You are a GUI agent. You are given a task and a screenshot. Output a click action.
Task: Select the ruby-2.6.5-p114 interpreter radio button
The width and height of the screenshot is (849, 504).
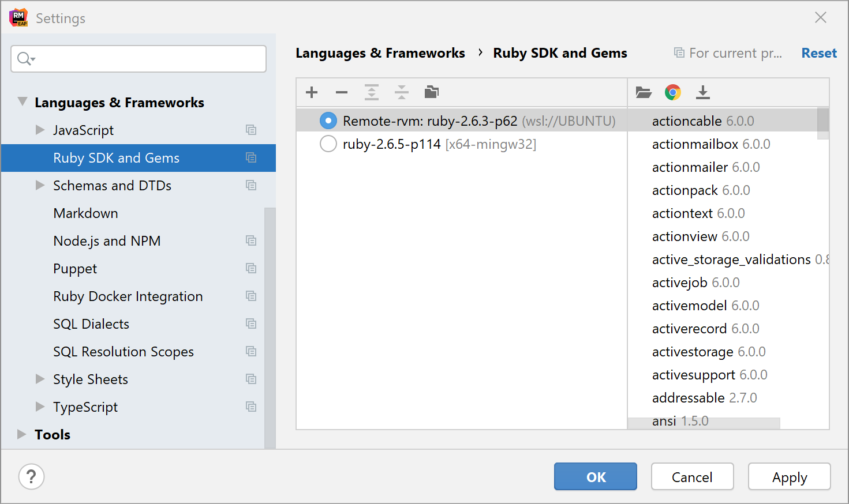coord(328,144)
